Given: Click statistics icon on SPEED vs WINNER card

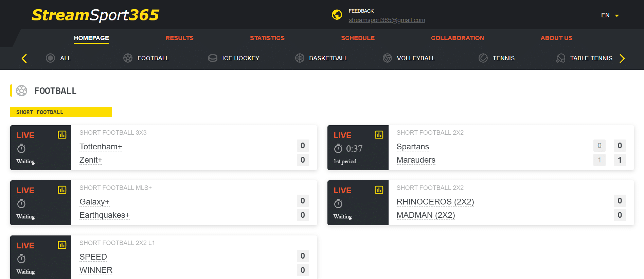Looking at the screenshot, I should (62, 245).
